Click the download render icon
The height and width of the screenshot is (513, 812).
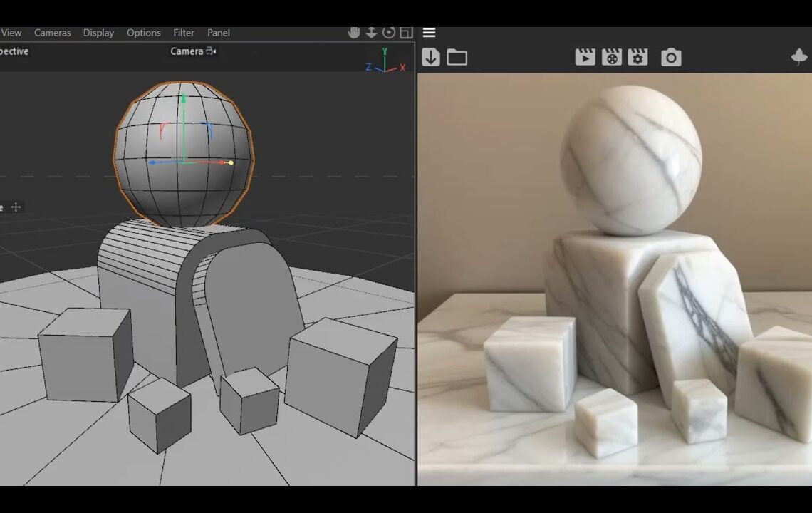pos(430,57)
